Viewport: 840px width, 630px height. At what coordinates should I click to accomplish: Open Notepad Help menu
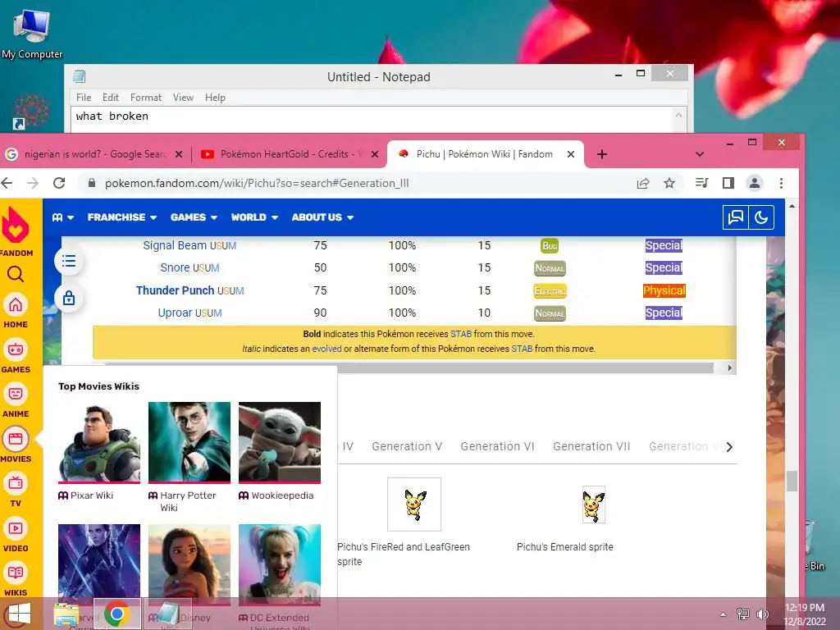(216, 98)
